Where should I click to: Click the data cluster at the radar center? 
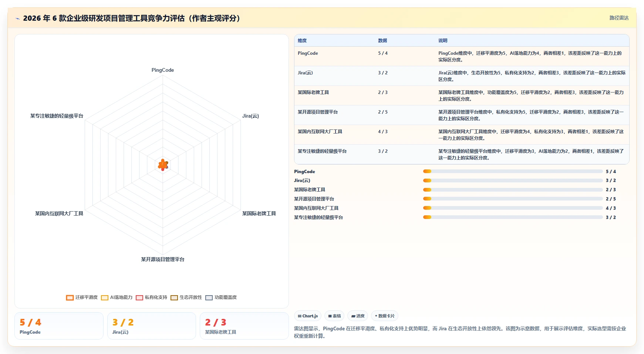pos(163,165)
